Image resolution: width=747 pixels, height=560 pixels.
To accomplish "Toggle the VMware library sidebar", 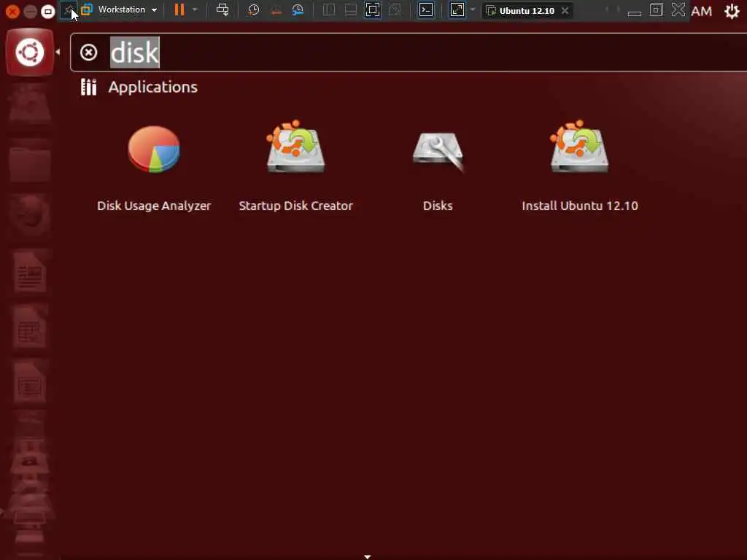I will [x=329, y=10].
